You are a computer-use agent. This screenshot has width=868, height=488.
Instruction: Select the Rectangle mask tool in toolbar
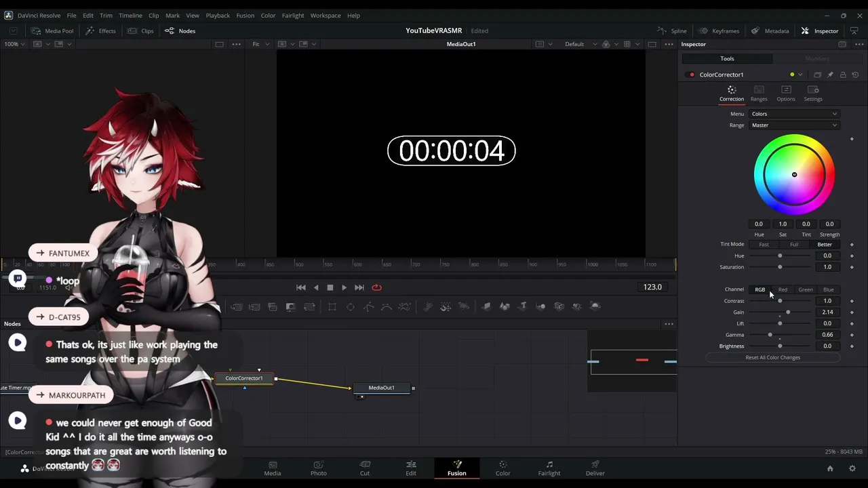(332, 307)
